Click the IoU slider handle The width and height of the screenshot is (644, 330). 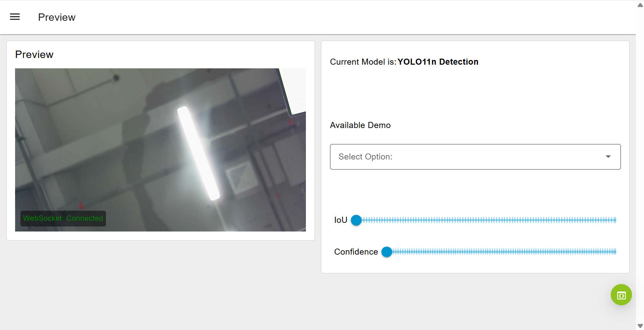pyautogui.click(x=356, y=220)
